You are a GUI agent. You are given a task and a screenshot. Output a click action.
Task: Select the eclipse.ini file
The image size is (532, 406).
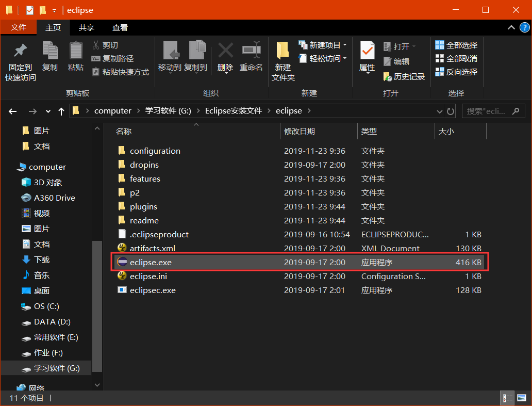[x=300, y=277]
